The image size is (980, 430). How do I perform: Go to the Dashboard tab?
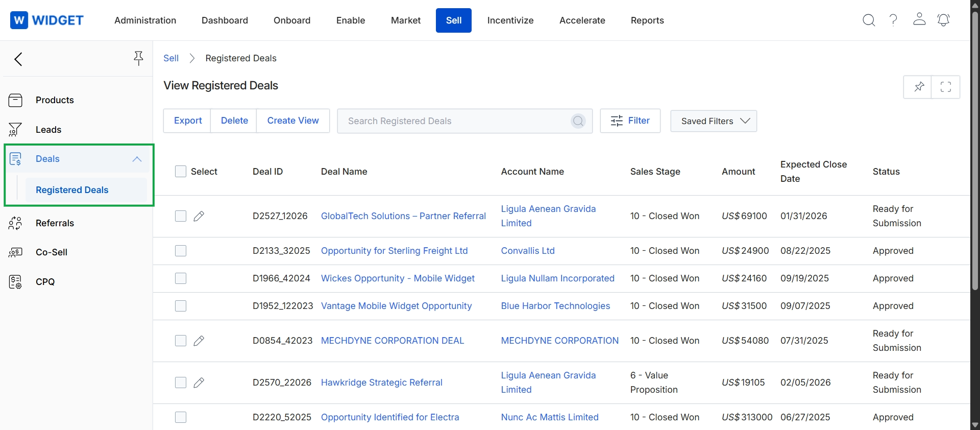225,20
